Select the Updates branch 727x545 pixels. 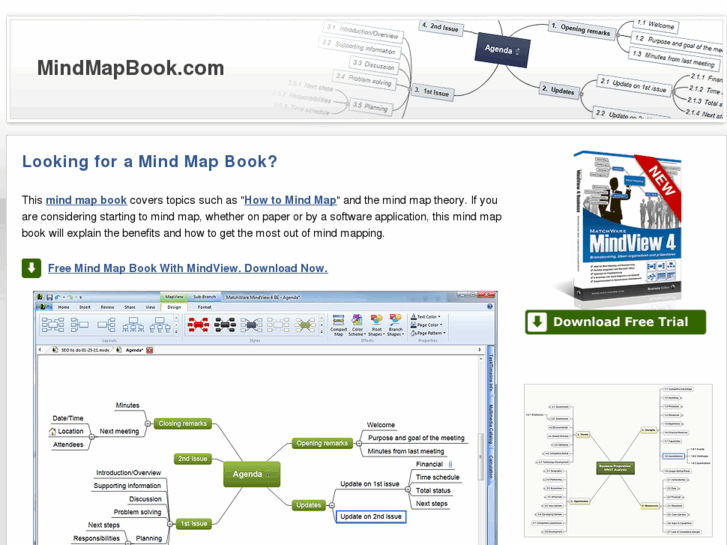point(309,505)
